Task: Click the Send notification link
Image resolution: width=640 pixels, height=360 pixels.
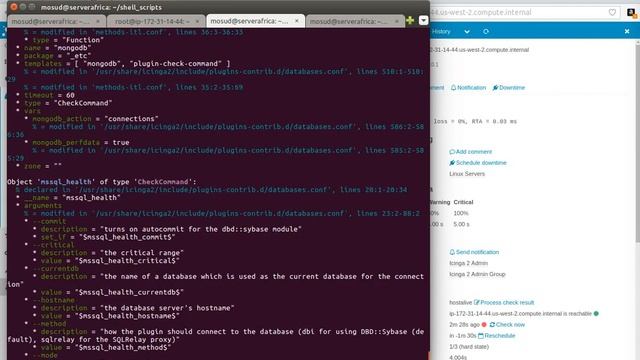Action: (x=477, y=252)
